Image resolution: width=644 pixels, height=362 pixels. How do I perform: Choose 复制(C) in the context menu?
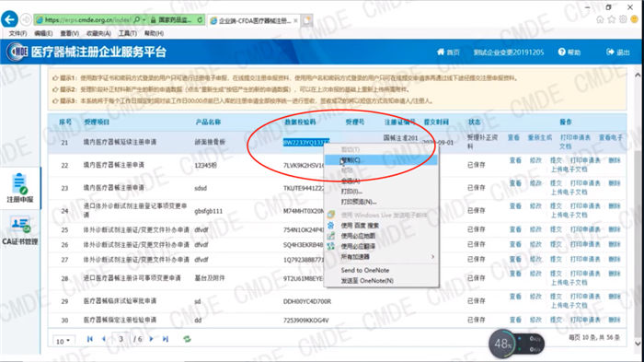(x=382, y=160)
